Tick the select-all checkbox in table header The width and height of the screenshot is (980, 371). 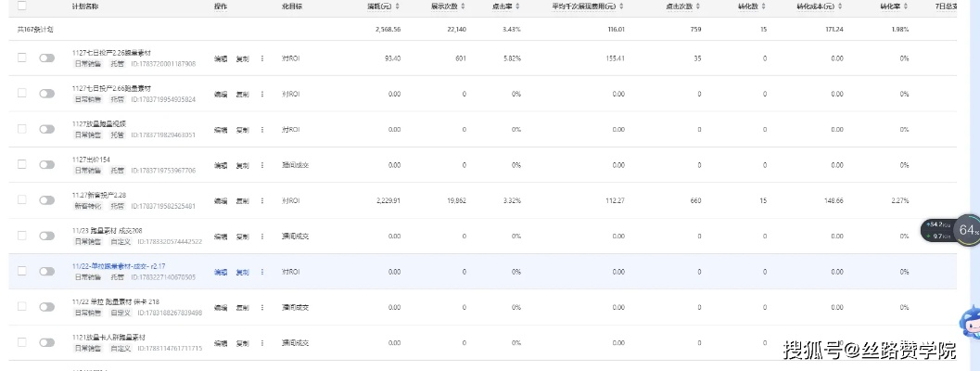click(x=22, y=6)
